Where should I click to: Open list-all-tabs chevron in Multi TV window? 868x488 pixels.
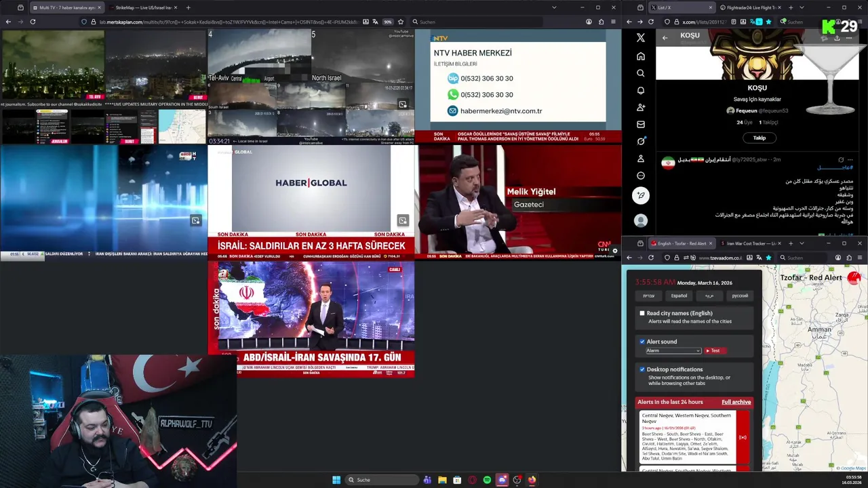point(554,7)
